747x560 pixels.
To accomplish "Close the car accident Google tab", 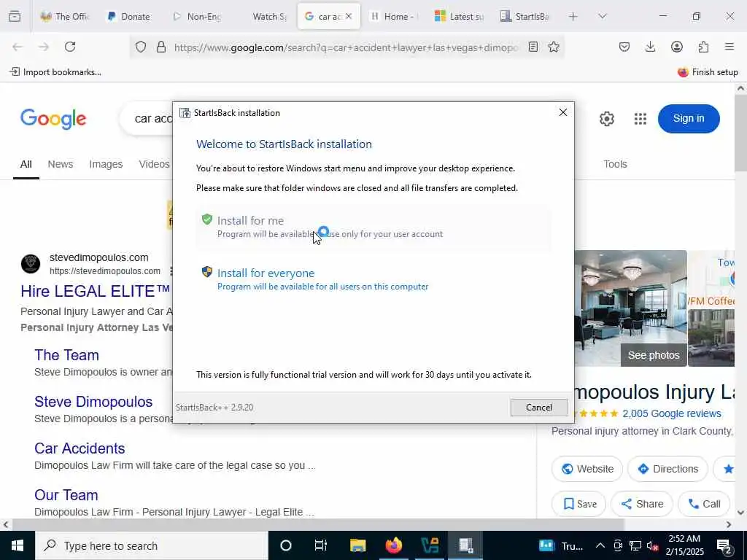I will click(x=349, y=16).
